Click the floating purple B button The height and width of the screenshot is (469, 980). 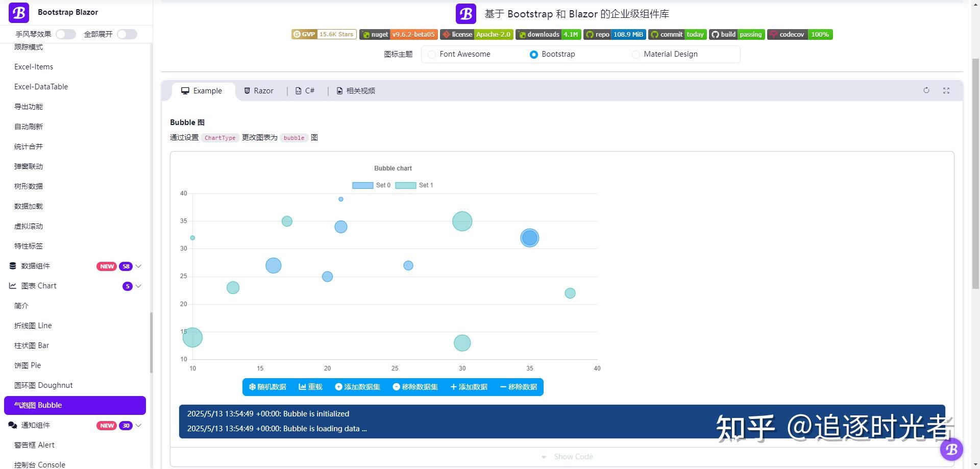tap(951, 449)
